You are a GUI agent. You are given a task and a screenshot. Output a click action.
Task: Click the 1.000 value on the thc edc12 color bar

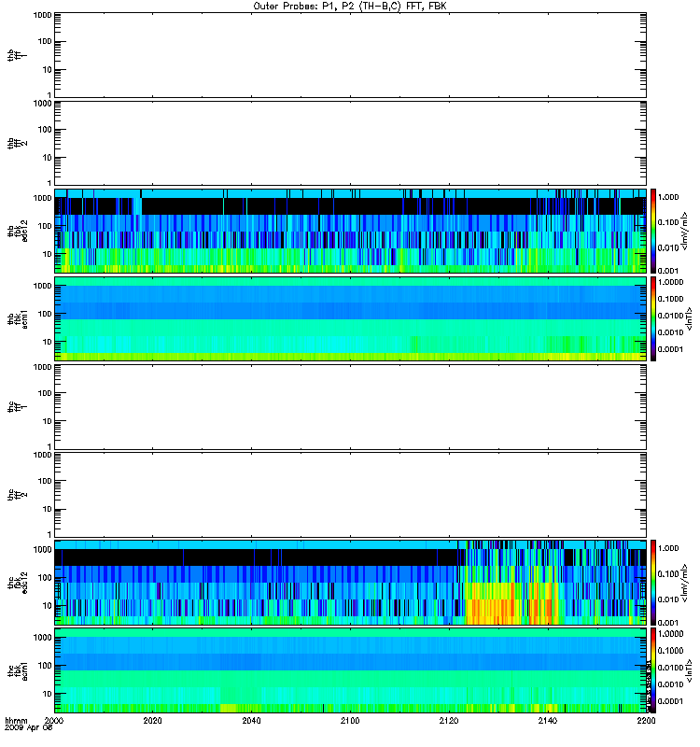(668, 549)
